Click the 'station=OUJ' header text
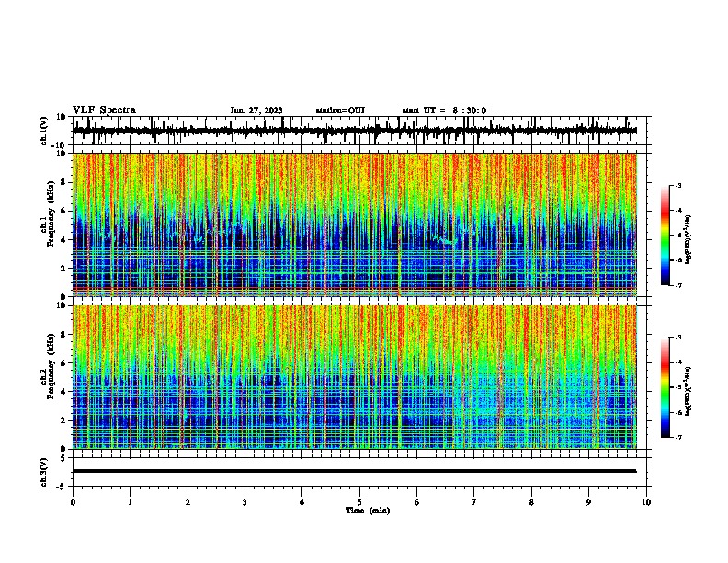Image resolution: width=728 pixels, height=563 pixels. pos(340,110)
